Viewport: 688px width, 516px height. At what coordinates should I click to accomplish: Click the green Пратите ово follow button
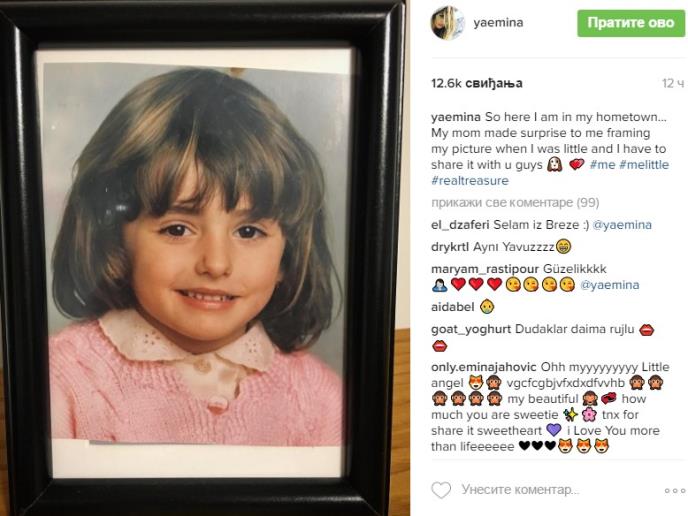(631, 23)
